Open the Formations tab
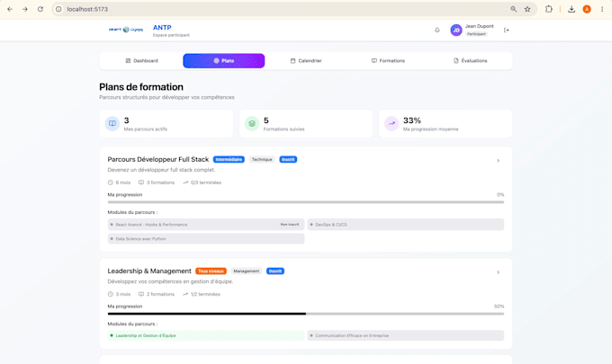Screen dimensions: 612x364 388,61
